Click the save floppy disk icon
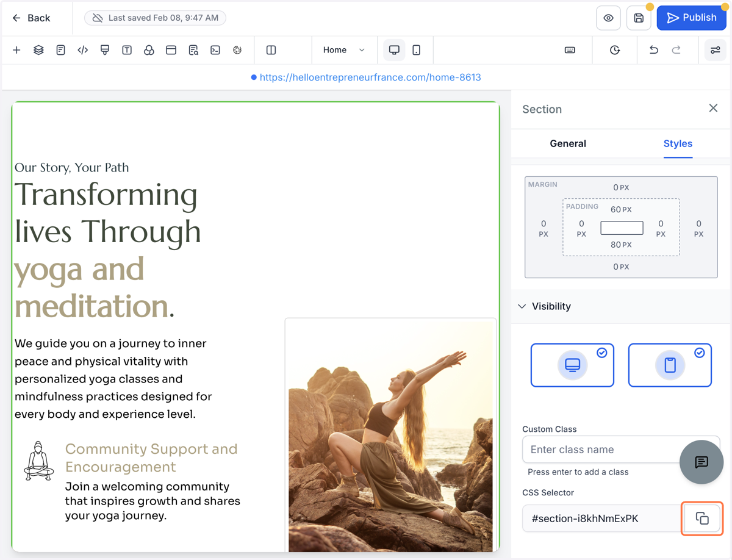The height and width of the screenshot is (560, 732). pyautogui.click(x=639, y=18)
